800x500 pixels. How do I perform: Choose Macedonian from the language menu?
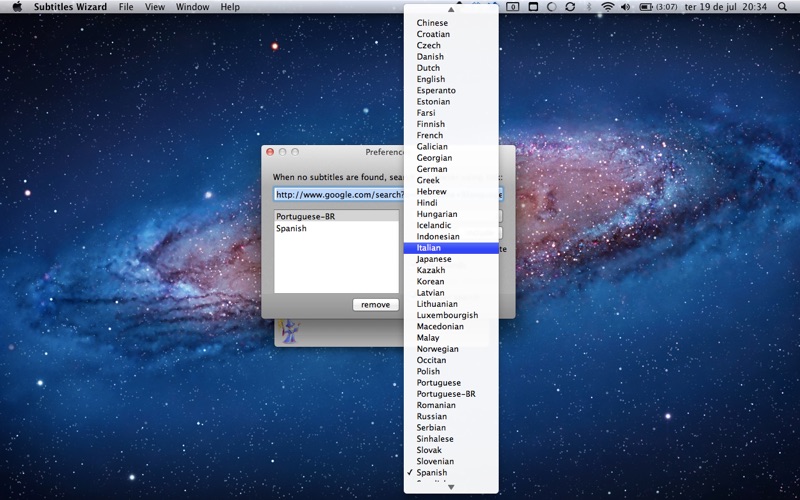pyautogui.click(x=451, y=327)
